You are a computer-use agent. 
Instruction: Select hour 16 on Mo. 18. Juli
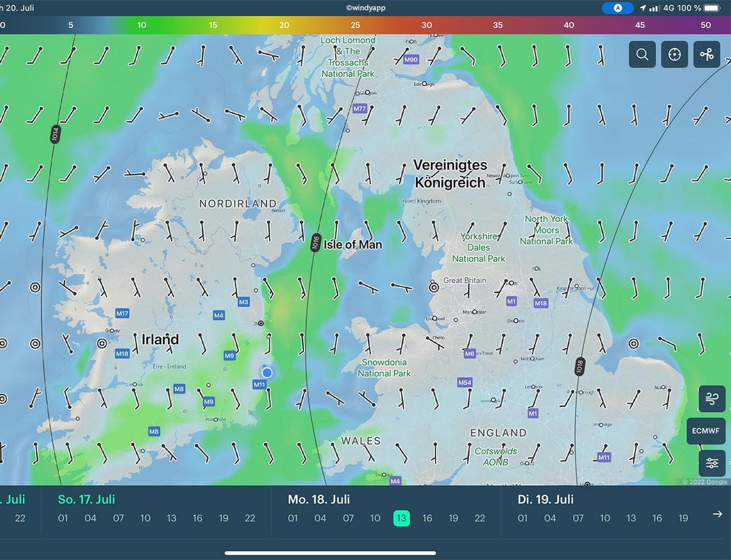tap(427, 518)
